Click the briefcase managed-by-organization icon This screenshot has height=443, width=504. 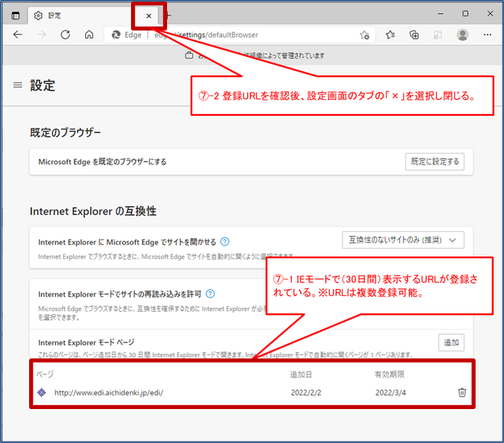click(189, 55)
